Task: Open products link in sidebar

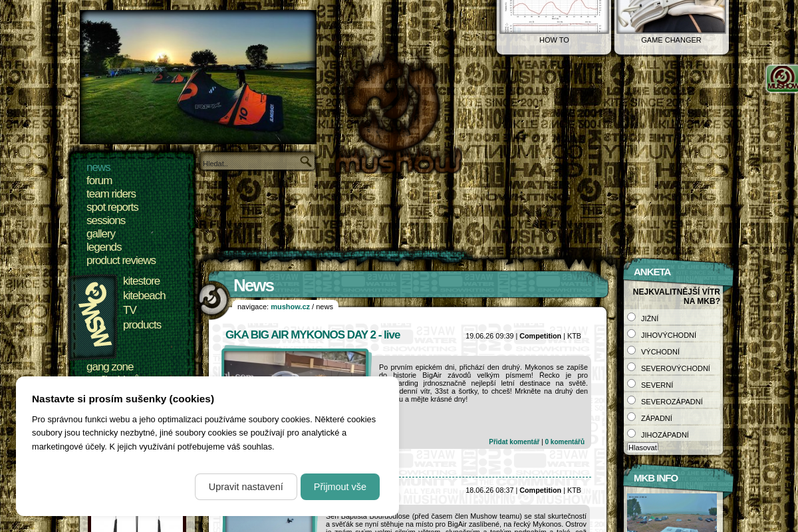Action: click(142, 325)
